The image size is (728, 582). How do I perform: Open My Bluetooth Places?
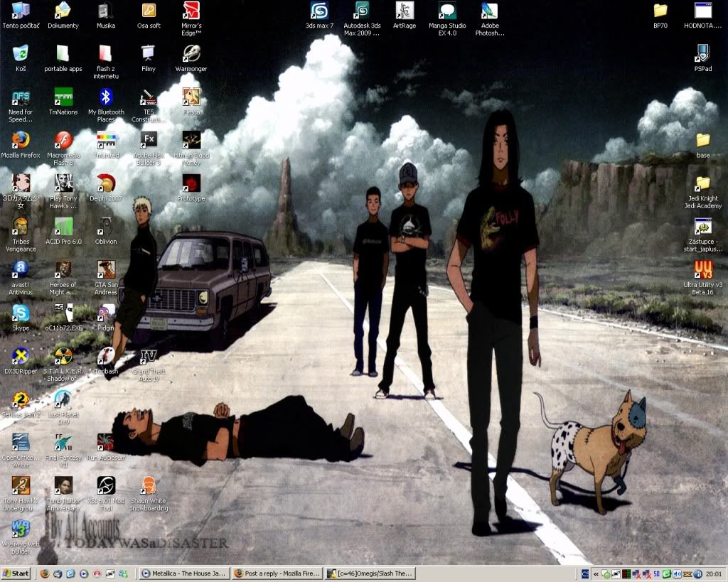106,106
